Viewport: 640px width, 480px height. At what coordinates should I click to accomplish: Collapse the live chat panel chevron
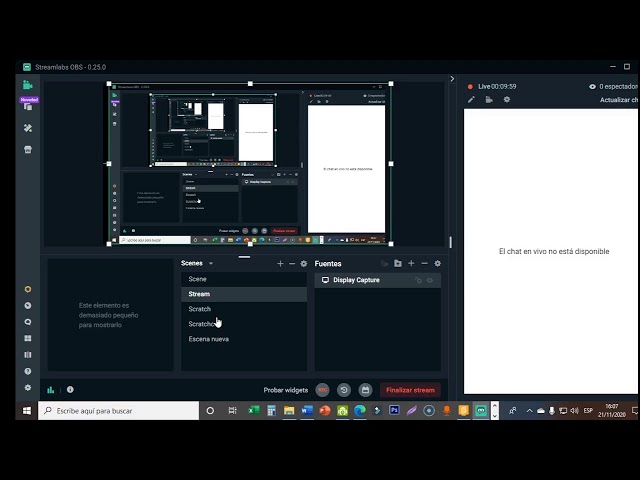pyautogui.click(x=452, y=79)
